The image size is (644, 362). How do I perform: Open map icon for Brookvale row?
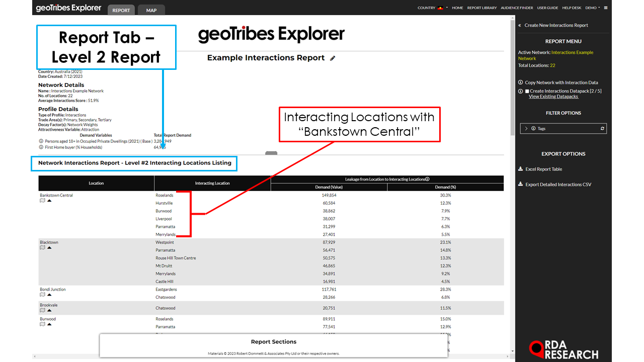(42, 310)
